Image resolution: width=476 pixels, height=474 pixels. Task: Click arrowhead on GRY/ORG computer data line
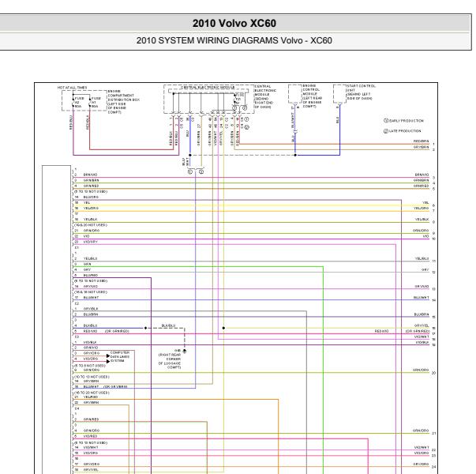[108, 355]
